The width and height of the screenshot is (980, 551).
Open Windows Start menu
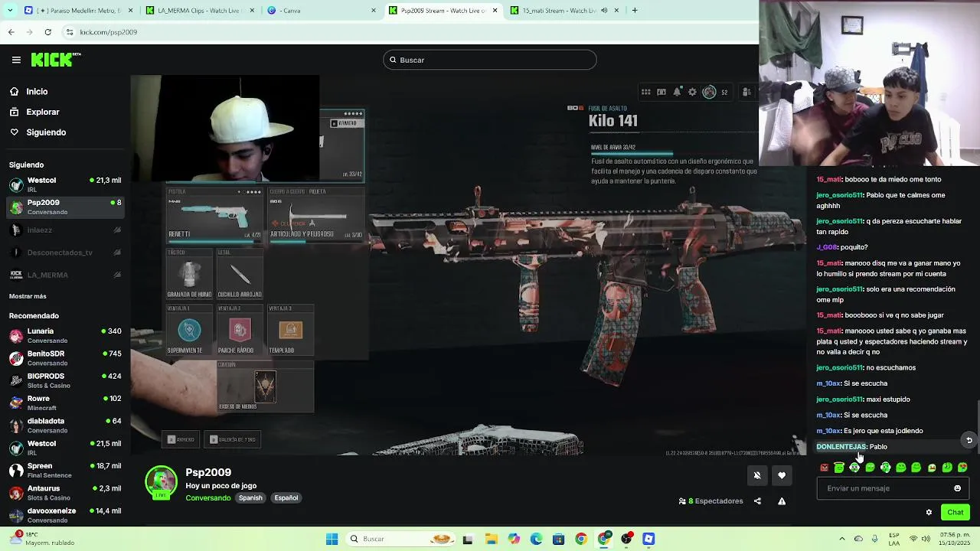pyautogui.click(x=332, y=539)
